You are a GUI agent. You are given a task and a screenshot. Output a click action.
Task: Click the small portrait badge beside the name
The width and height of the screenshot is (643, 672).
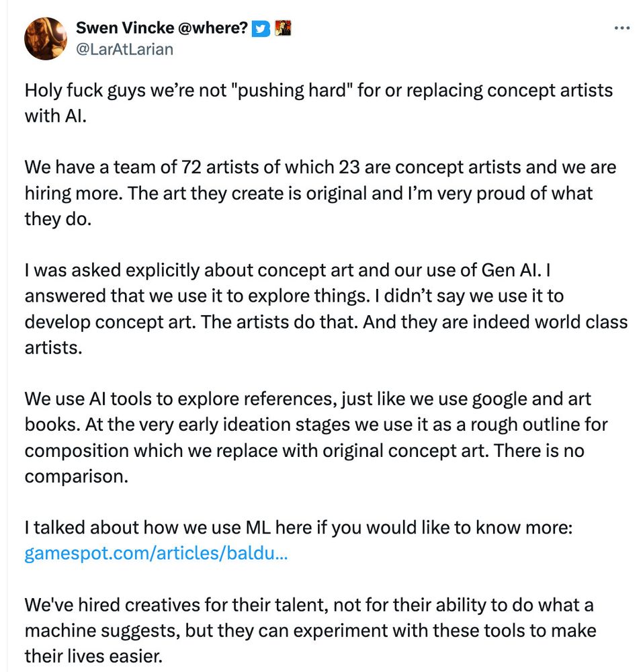pos(283,28)
